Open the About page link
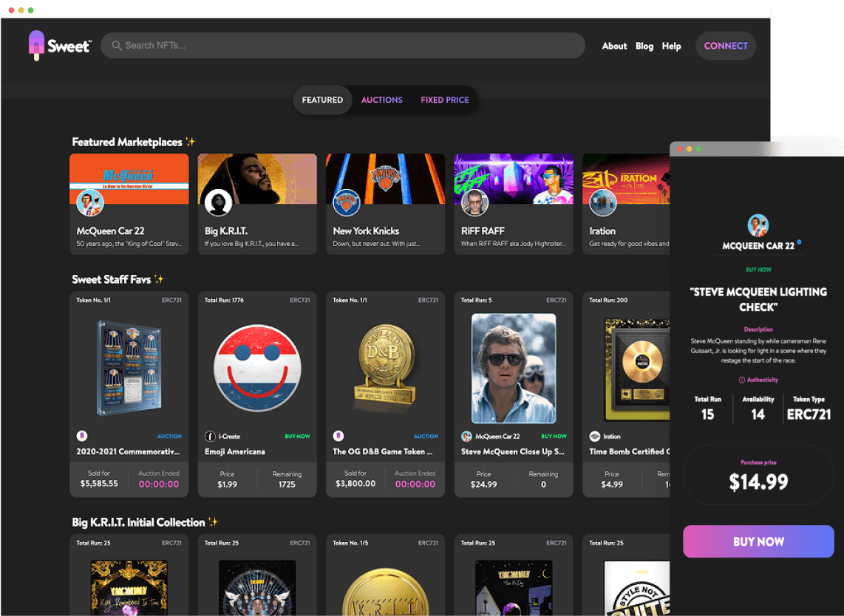The height and width of the screenshot is (616, 844). coord(614,47)
